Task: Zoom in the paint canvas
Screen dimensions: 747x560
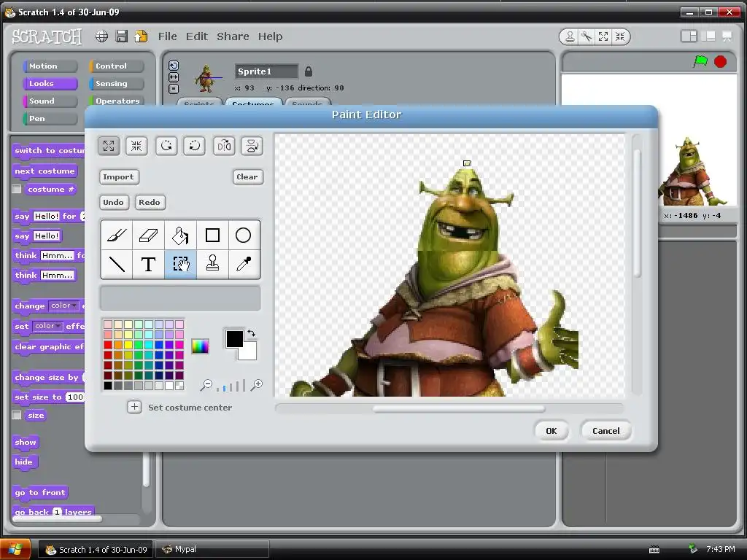Action: coord(257,385)
